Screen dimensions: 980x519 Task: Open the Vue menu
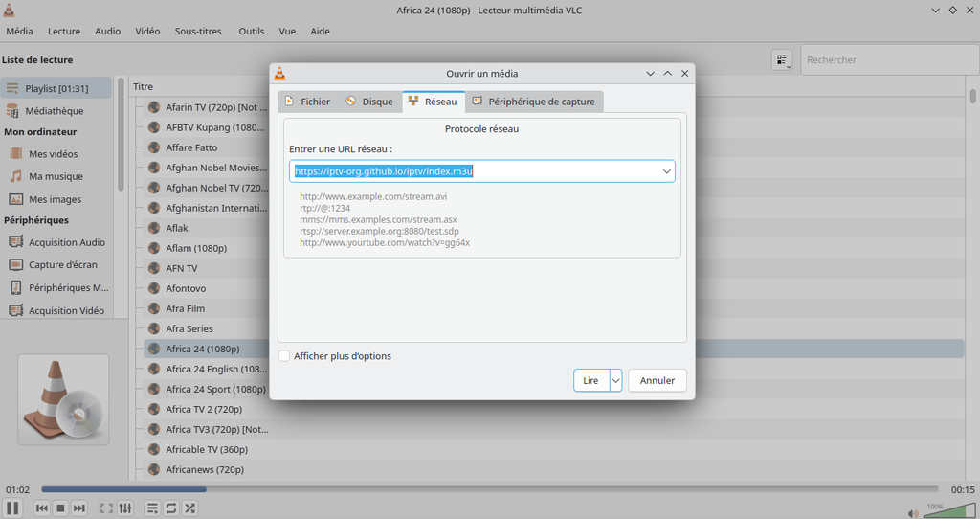click(287, 31)
